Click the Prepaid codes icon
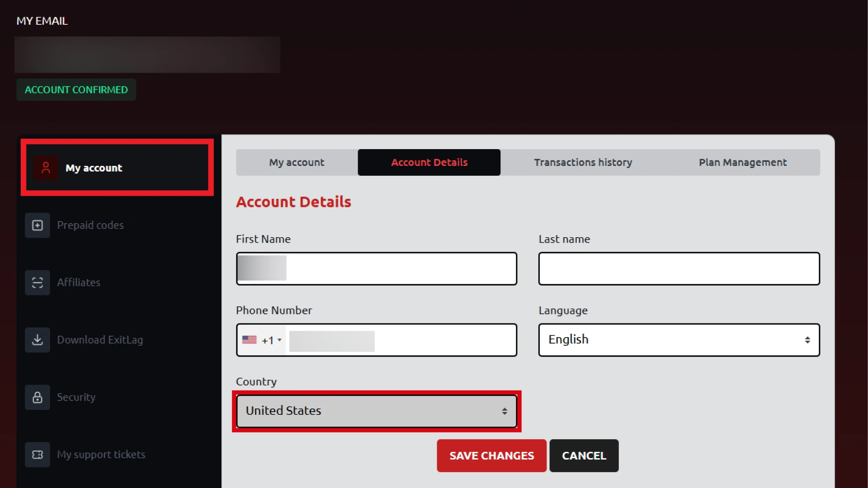 tap(37, 225)
